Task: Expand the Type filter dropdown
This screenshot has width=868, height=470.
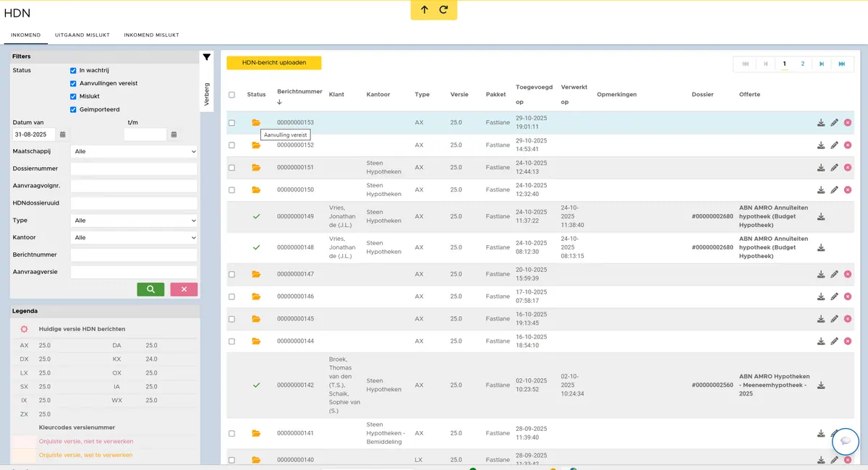Action: click(x=134, y=221)
